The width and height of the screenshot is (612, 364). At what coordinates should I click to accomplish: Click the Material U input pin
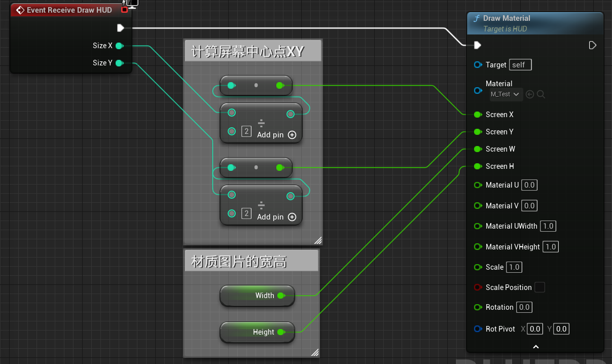coord(478,185)
